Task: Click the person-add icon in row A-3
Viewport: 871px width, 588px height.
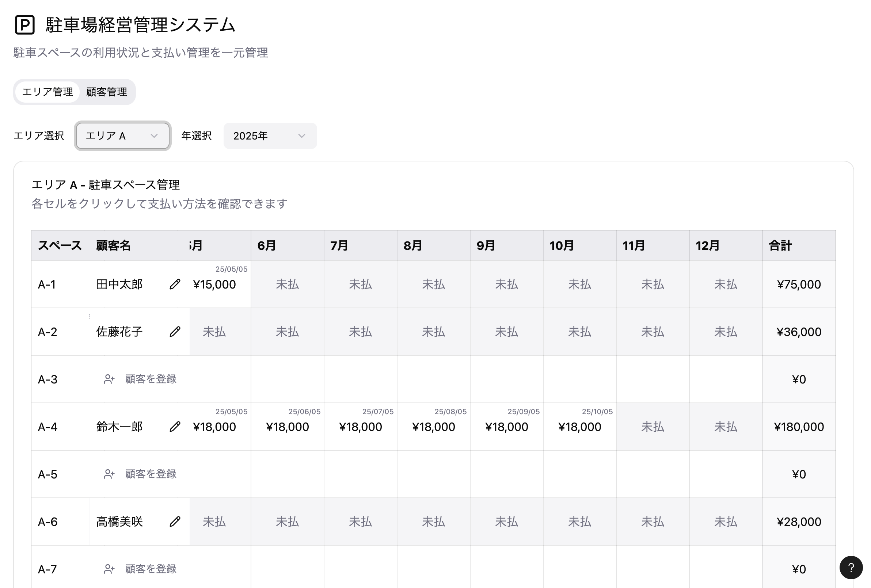Action: pyautogui.click(x=109, y=379)
